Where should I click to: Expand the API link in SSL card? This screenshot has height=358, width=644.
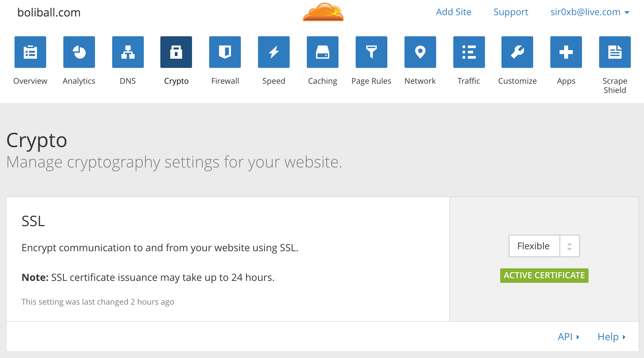tap(568, 337)
